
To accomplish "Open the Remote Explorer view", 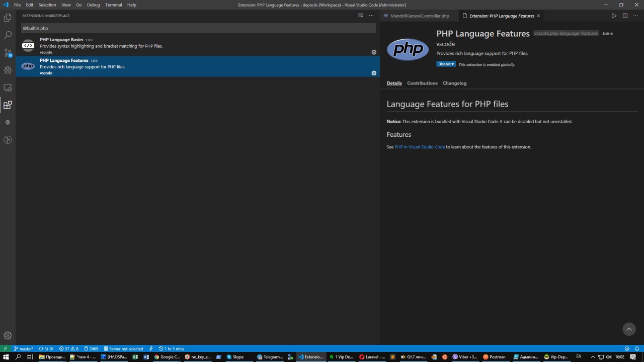I will click(8, 87).
